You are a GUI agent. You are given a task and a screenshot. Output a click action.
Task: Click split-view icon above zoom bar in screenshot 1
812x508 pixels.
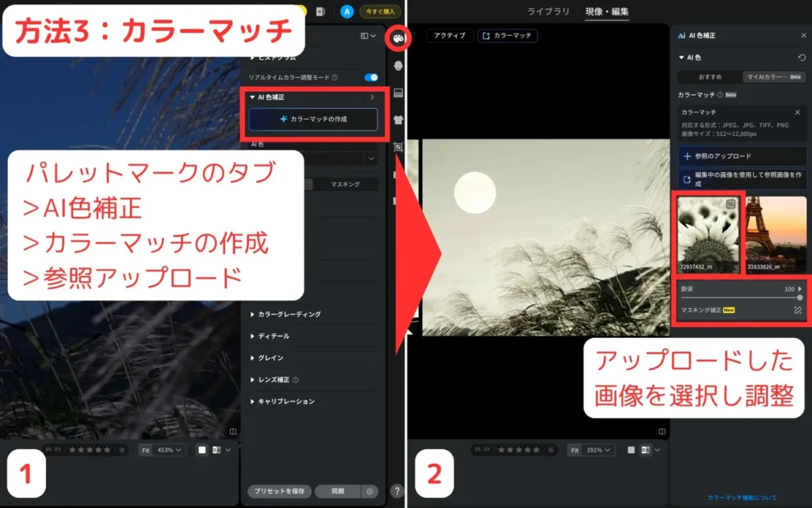click(233, 431)
